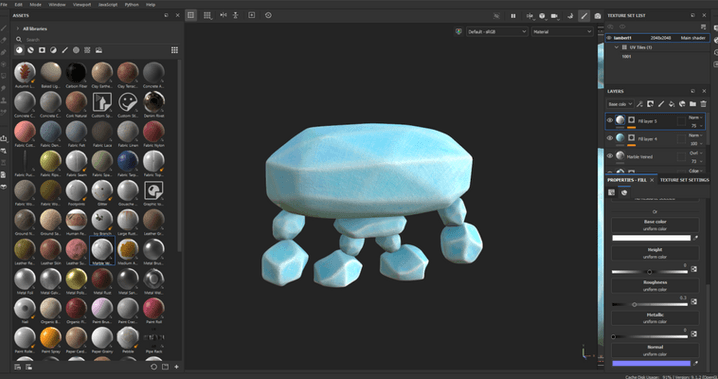Toggle the hide-all eye icon in Texture Set List
This screenshot has width=718, height=379.
tap(622, 27)
